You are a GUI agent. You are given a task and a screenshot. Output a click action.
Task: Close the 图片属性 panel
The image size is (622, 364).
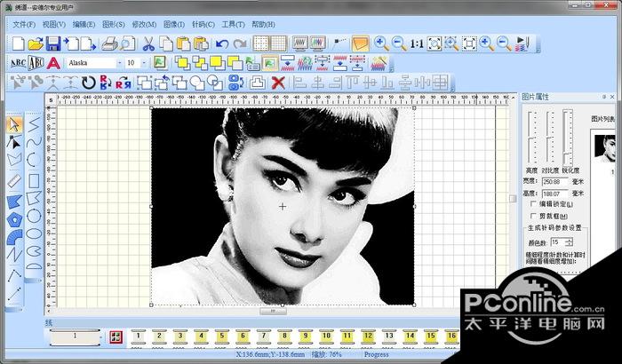(612, 97)
